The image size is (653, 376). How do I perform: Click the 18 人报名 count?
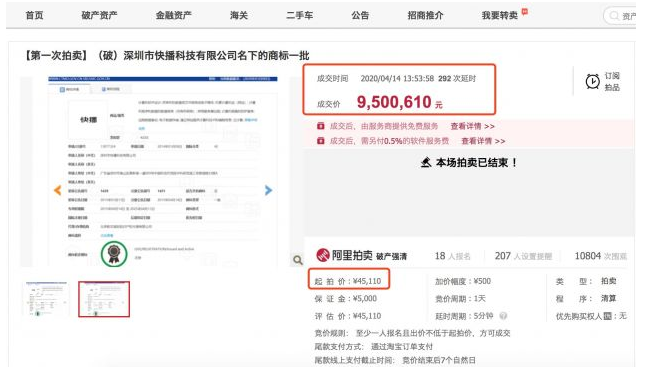coord(452,256)
